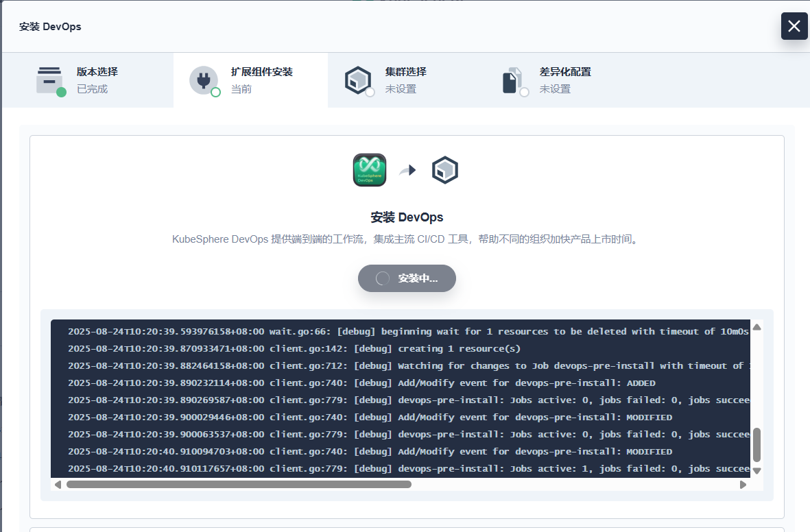Click the arrow between extension and cluster icons
This screenshot has height=532, width=810.
[x=407, y=170]
